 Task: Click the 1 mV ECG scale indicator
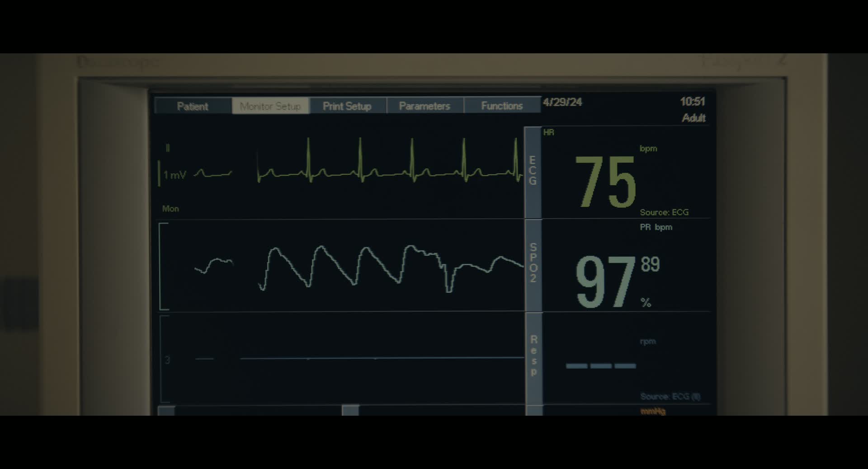[174, 175]
